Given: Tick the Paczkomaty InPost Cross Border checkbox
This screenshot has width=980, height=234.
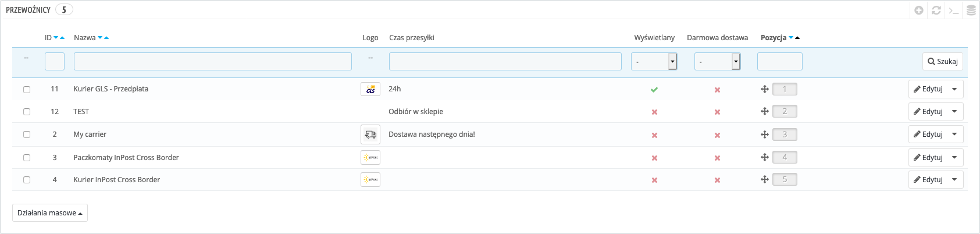Looking at the screenshot, I should click(x=27, y=158).
